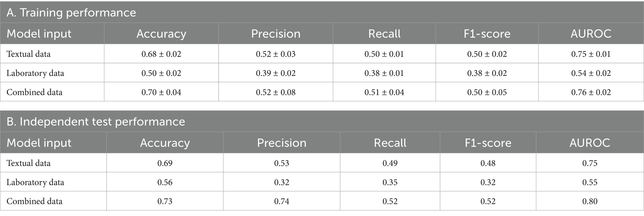Select test Laboratory data recall value 0.35
This screenshot has width=644, height=216.
[x=390, y=182]
